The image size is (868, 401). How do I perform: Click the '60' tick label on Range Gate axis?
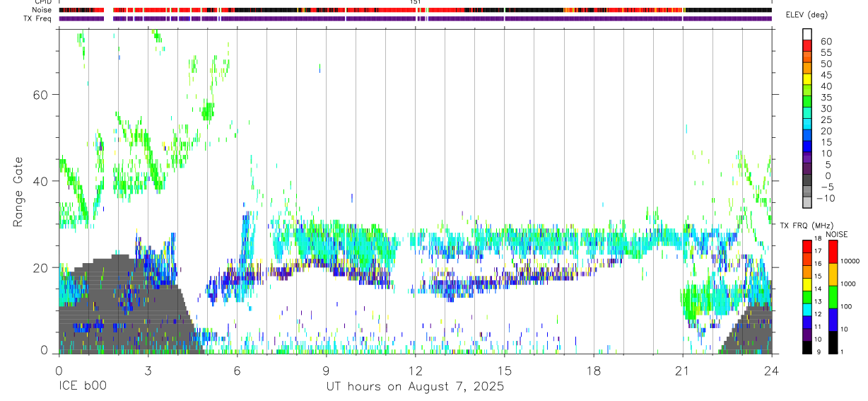[x=42, y=95]
